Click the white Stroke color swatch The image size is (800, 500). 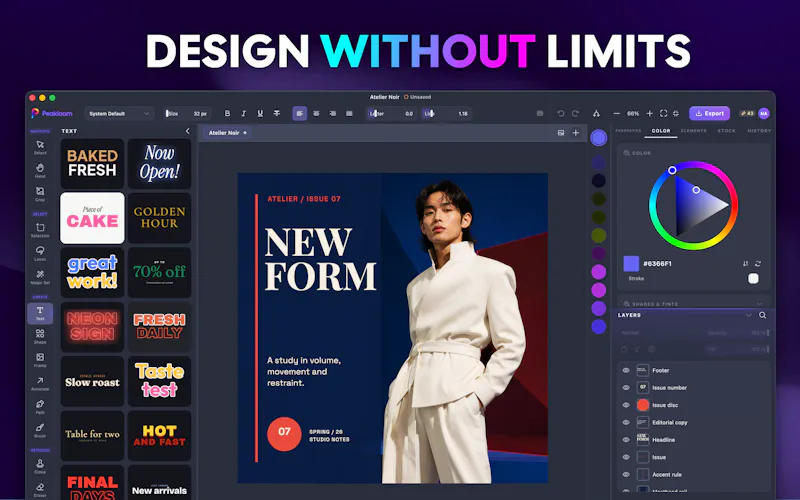tap(753, 278)
